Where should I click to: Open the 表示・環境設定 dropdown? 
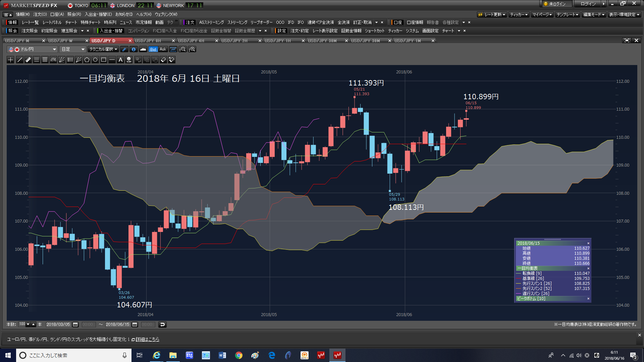coord(624,15)
